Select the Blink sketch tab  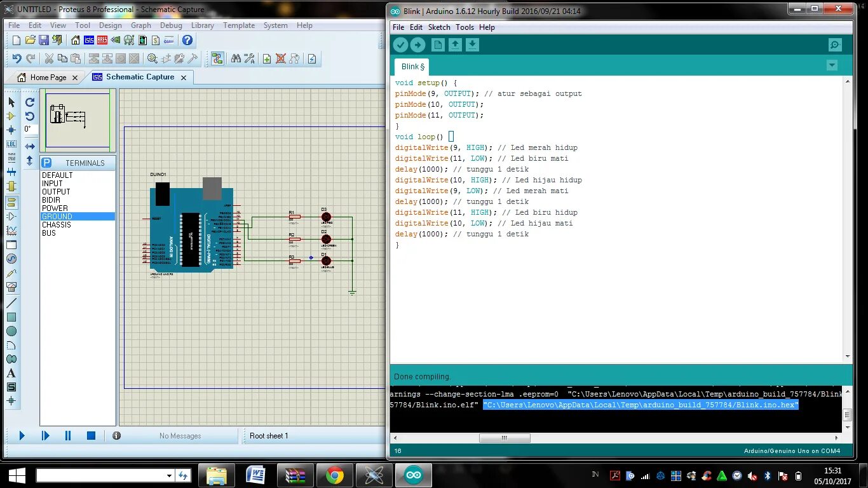tap(412, 67)
